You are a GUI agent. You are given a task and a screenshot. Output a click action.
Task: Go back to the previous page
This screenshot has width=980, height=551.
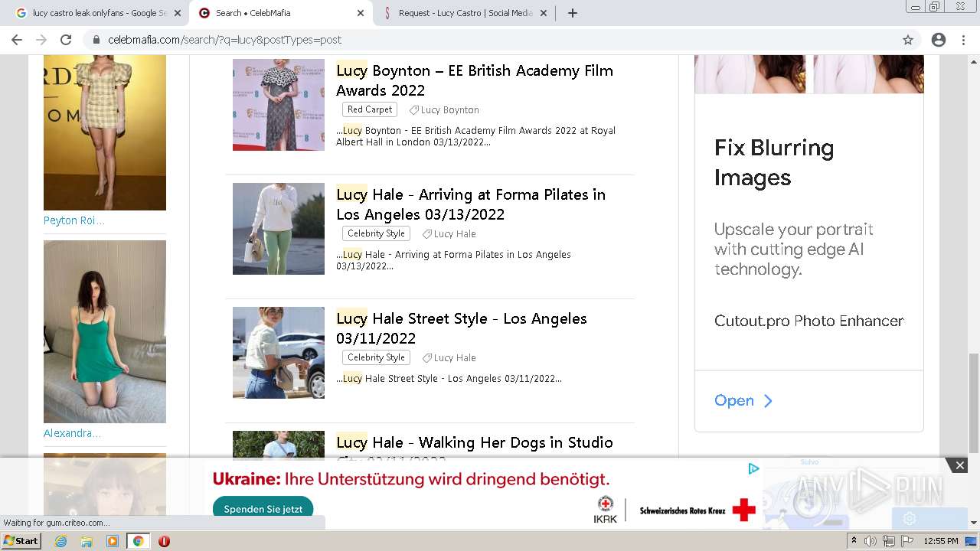coord(17,40)
